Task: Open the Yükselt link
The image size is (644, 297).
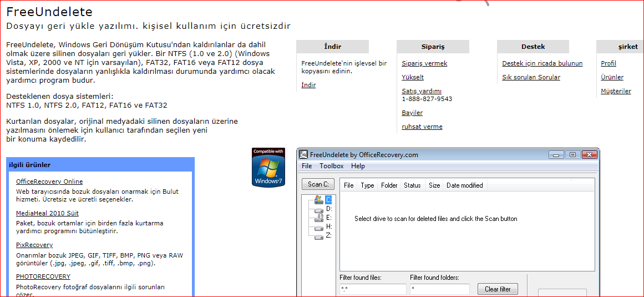Action: (413, 77)
